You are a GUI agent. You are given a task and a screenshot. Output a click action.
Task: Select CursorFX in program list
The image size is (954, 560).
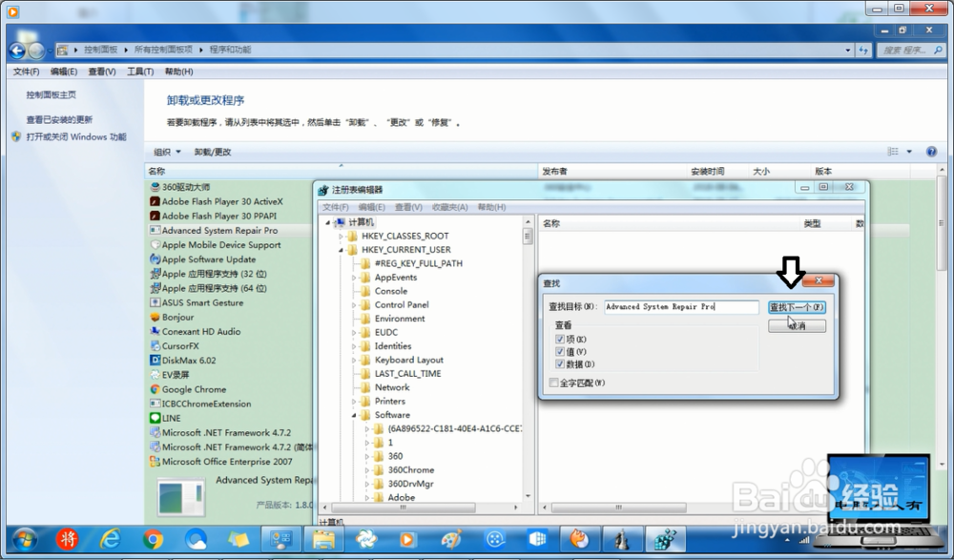pyautogui.click(x=180, y=345)
